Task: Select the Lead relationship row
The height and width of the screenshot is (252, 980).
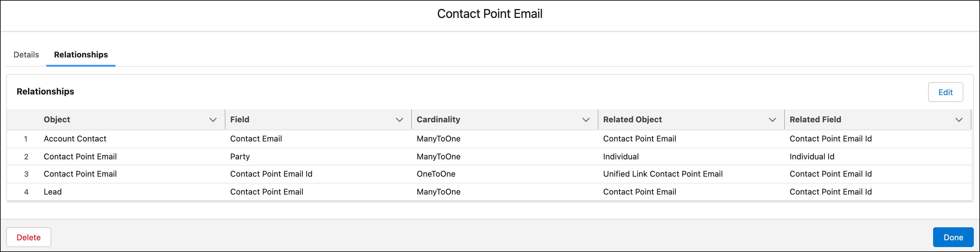Action: coord(52,191)
